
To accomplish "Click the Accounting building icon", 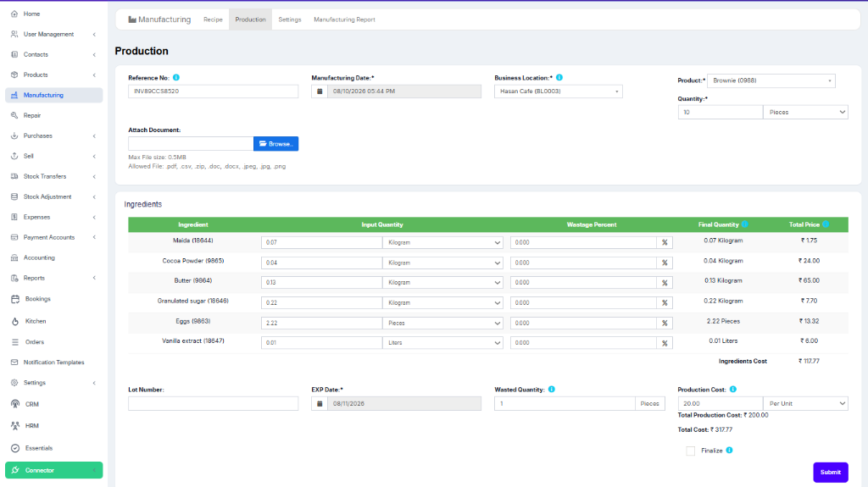I will 14,257.
